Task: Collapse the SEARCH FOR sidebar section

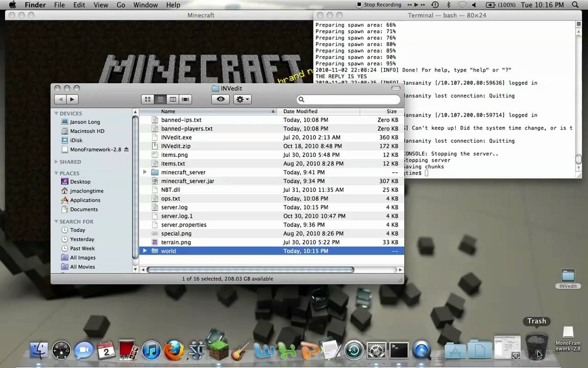Action: (56, 221)
